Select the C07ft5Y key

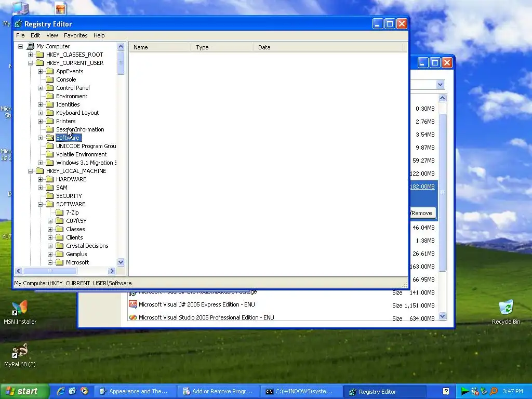point(76,221)
